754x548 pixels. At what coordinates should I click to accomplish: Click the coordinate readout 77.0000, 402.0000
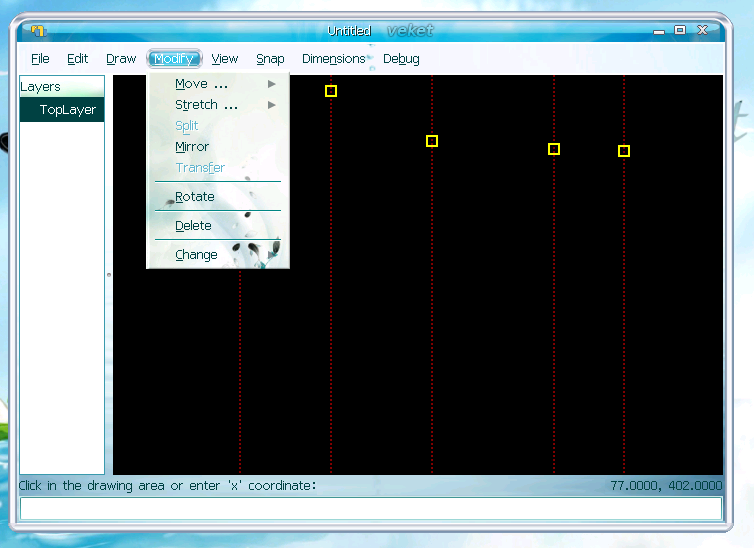point(666,486)
